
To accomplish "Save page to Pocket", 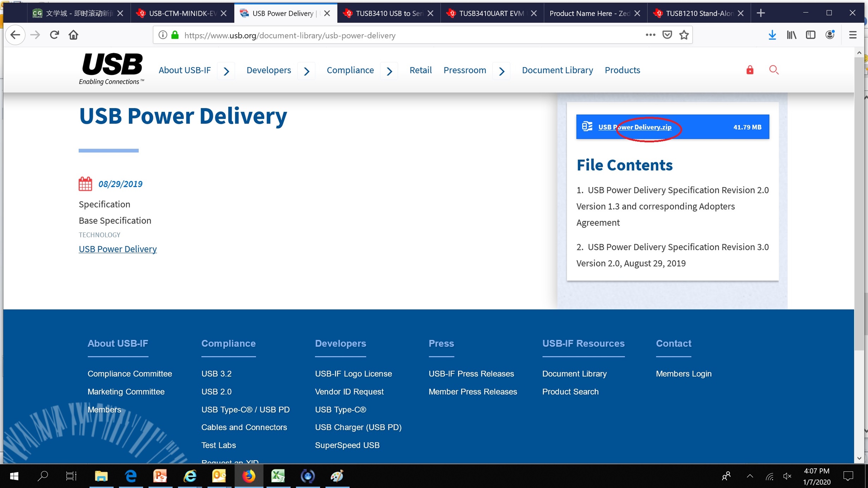I will point(667,35).
